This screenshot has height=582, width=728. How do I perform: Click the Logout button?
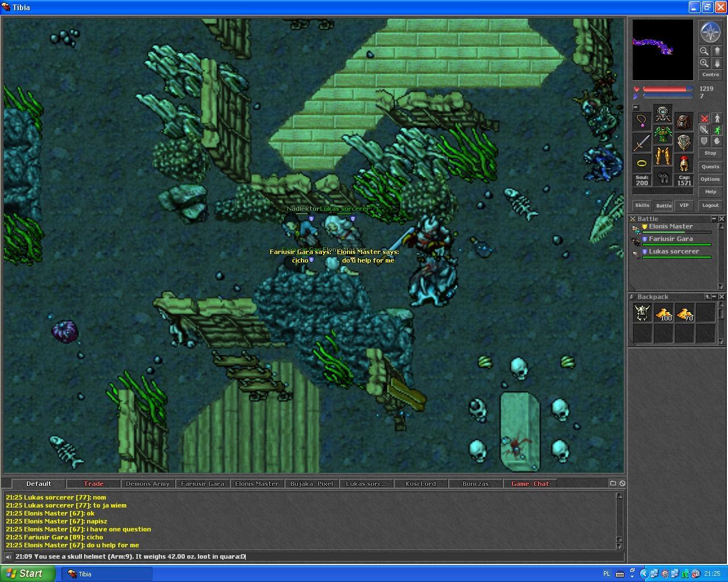pyautogui.click(x=710, y=205)
